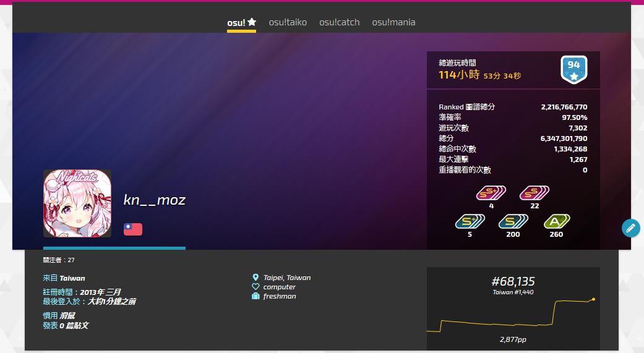Open the 0 forum posts link
Image resolution: width=644 pixels, height=353 pixels.
coord(74,326)
